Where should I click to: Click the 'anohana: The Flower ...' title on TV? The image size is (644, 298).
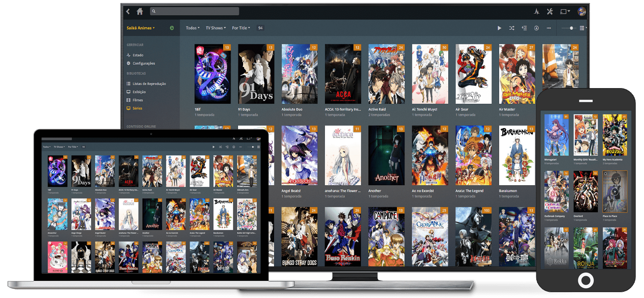343,191
